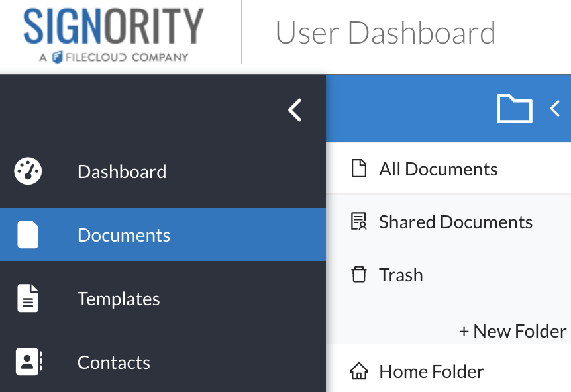Open Contacts from the sidebar

(163, 362)
